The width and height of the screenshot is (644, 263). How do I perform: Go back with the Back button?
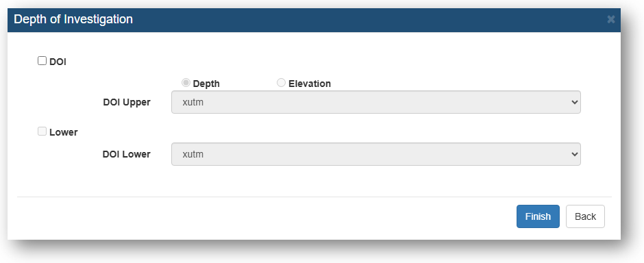click(x=585, y=216)
